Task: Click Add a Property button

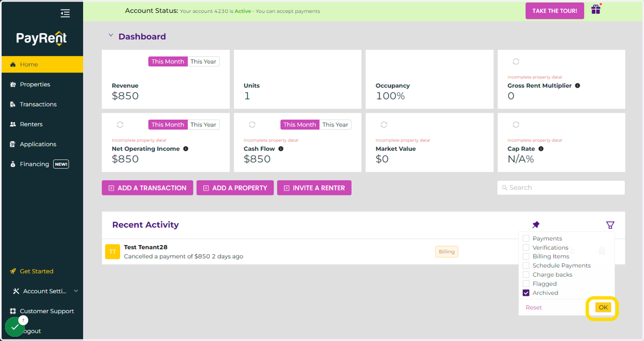Action: coord(235,188)
